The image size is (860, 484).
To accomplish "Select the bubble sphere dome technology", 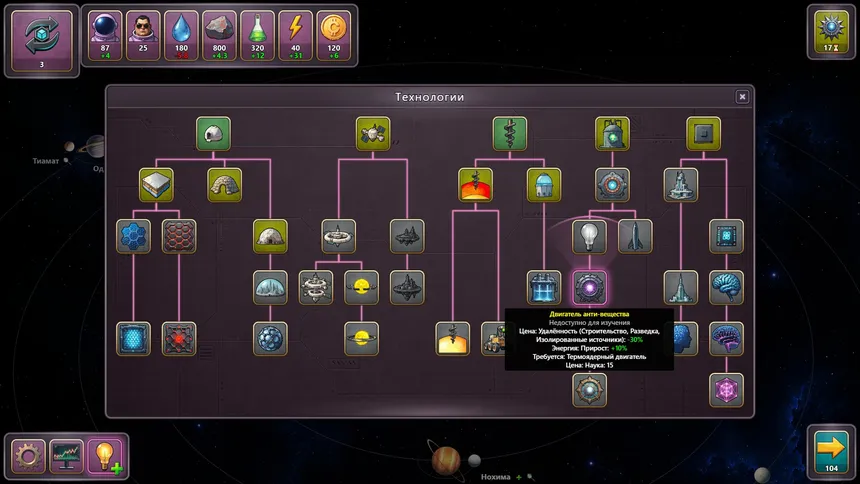I will tap(270, 339).
